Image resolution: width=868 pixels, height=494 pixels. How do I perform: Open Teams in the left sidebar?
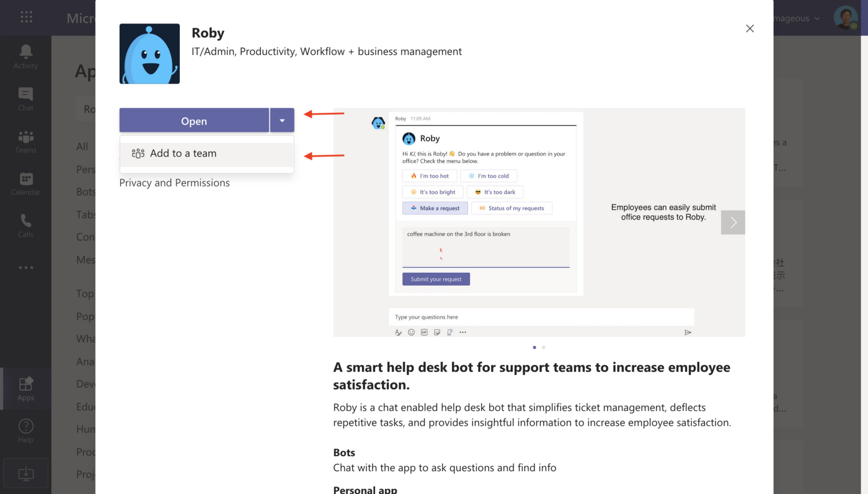(x=25, y=141)
